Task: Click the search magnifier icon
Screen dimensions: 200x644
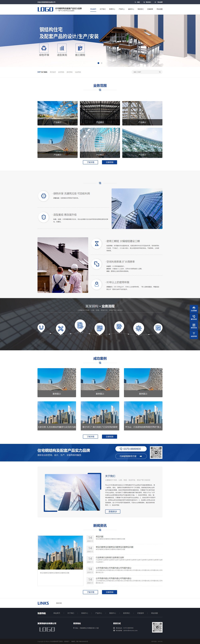Action: pyautogui.click(x=160, y=72)
